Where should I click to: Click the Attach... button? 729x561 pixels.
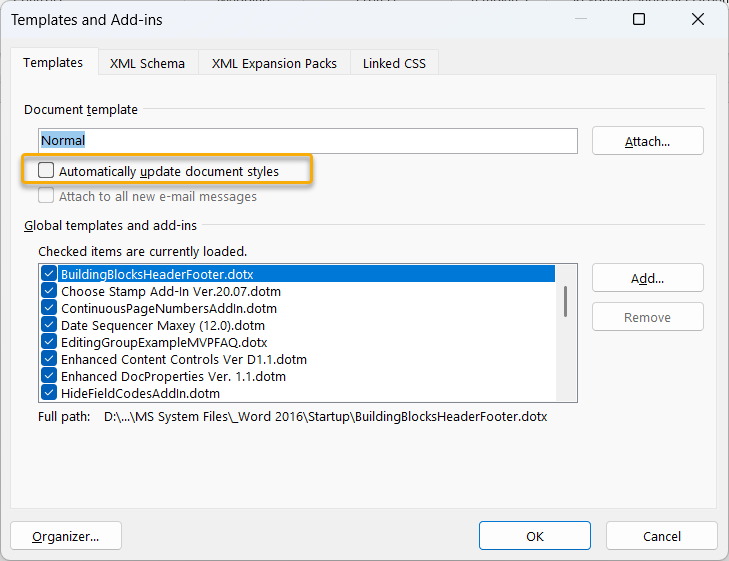[648, 141]
